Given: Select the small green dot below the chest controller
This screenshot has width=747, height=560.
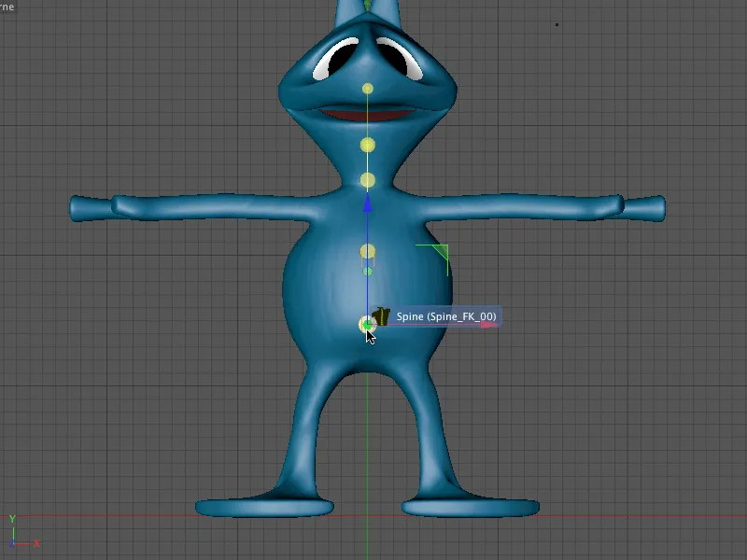Looking at the screenshot, I should click(x=368, y=271).
